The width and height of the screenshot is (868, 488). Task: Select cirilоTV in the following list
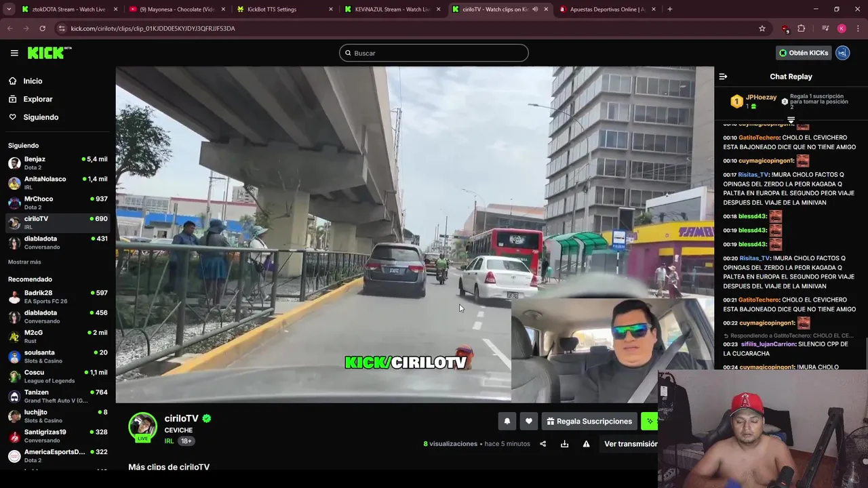(x=58, y=222)
